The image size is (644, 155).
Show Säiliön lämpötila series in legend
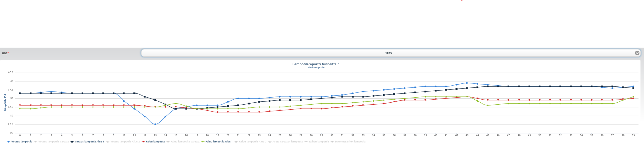pos(318,142)
